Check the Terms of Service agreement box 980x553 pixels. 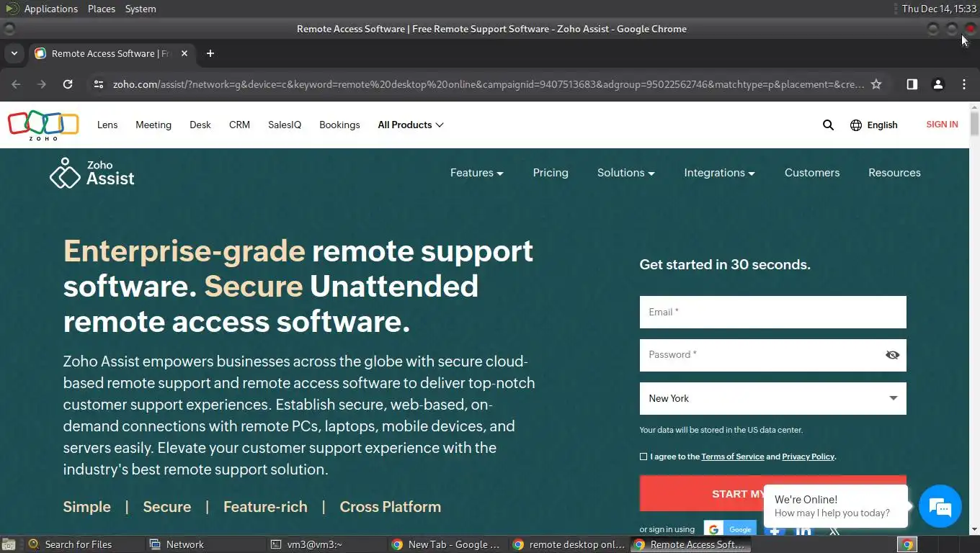point(643,457)
